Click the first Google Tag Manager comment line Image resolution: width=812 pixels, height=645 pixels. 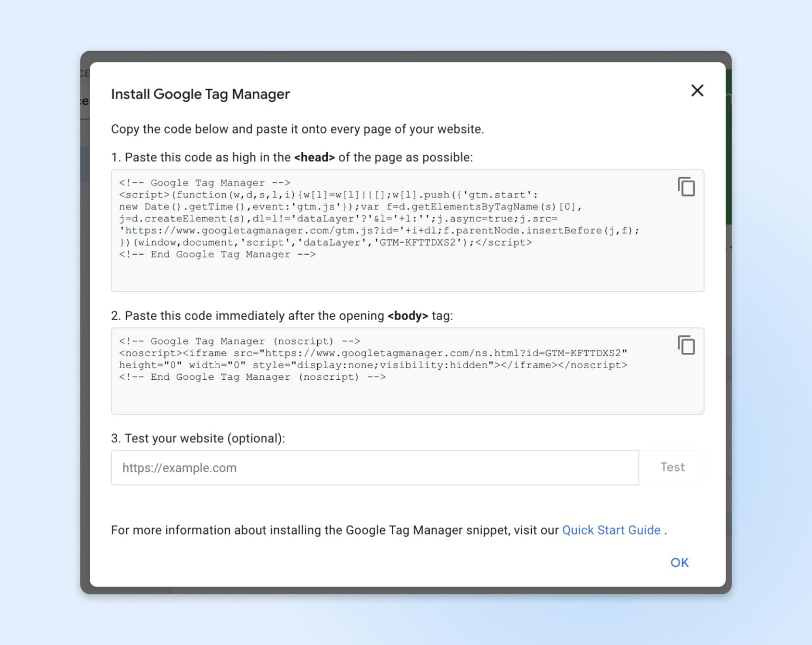click(x=205, y=183)
